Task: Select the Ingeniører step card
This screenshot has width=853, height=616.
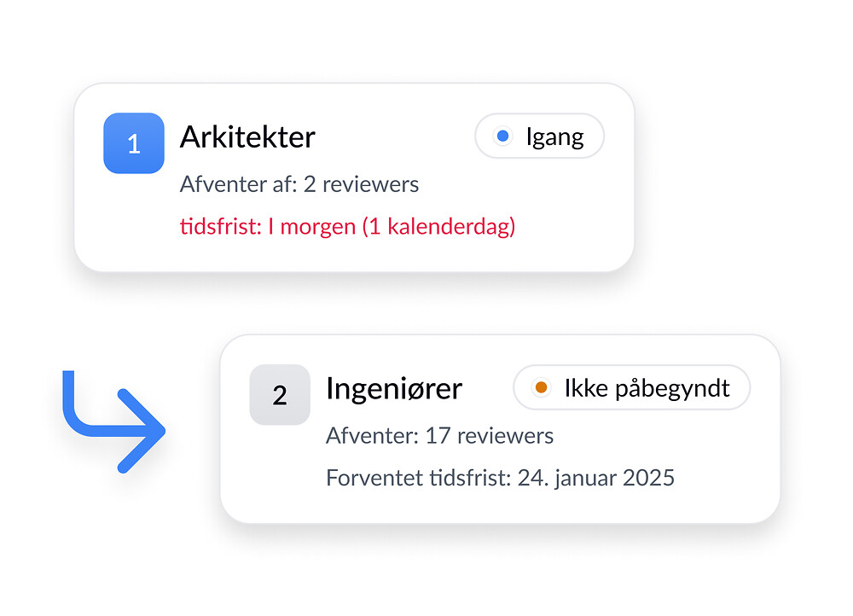Action: (500, 429)
